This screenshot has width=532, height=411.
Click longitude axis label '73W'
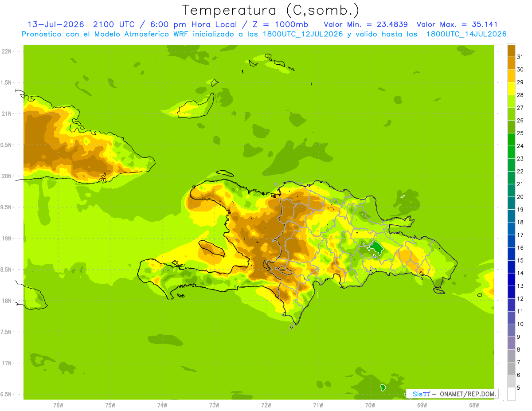(214, 405)
